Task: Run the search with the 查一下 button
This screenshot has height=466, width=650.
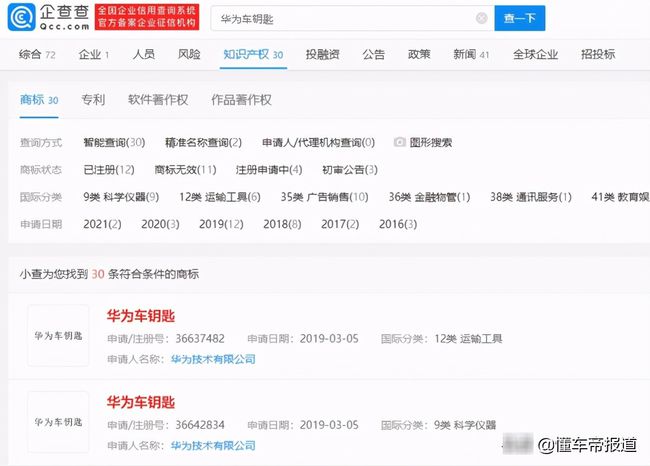Action: pyautogui.click(x=520, y=18)
